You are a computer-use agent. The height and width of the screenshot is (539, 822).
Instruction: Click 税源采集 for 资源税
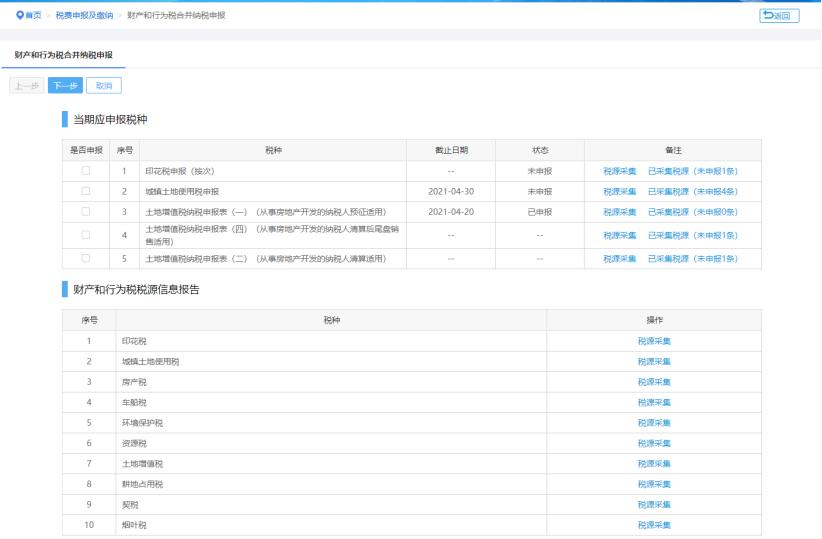(654, 444)
